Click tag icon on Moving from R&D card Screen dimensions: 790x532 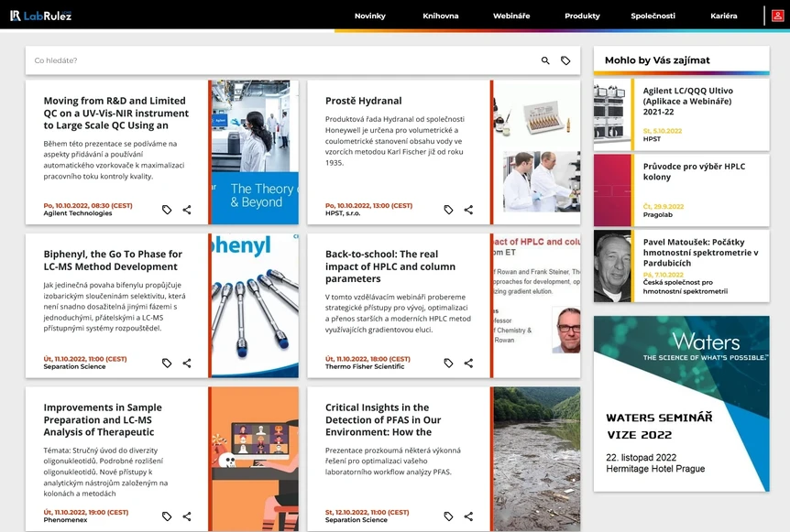coord(167,210)
